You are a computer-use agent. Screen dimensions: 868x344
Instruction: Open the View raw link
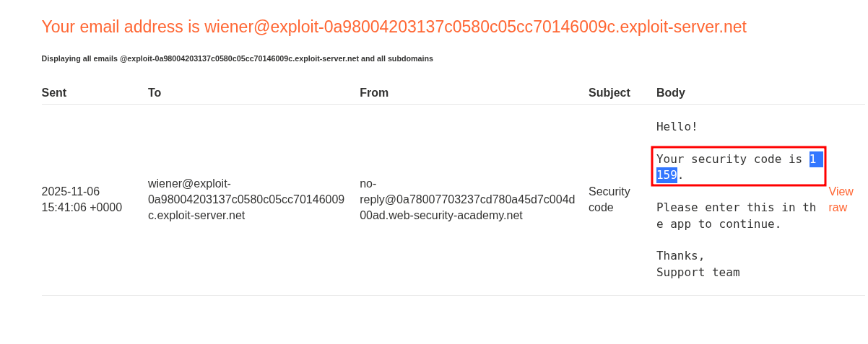tap(841, 199)
